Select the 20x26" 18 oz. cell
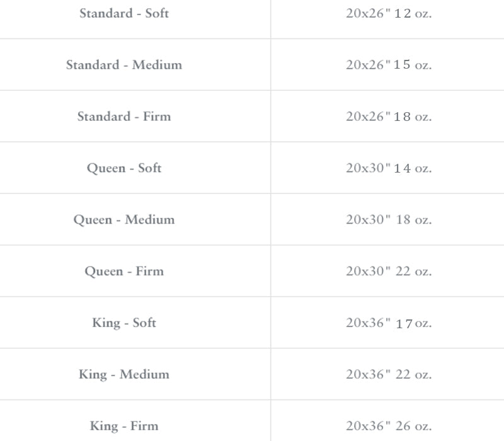Image resolution: width=504 pixels, height=441 pixels. point(389,117)
